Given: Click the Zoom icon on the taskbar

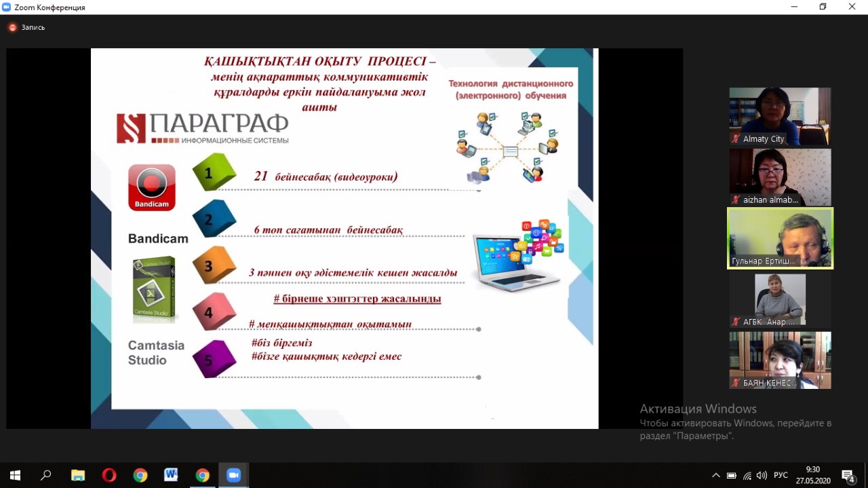Looking at the screenshot, I should click(x=233, y=475).
